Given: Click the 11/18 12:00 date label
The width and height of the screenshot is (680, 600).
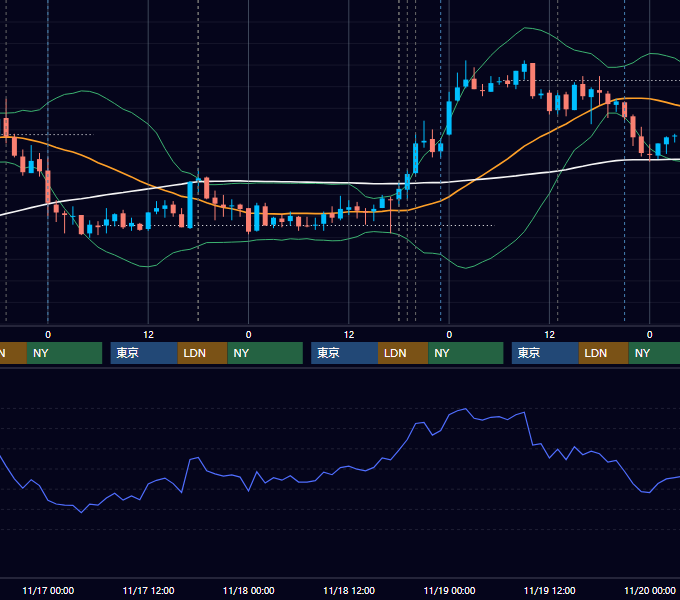Looking at the screenshot, I should click(x=349, y=590).
